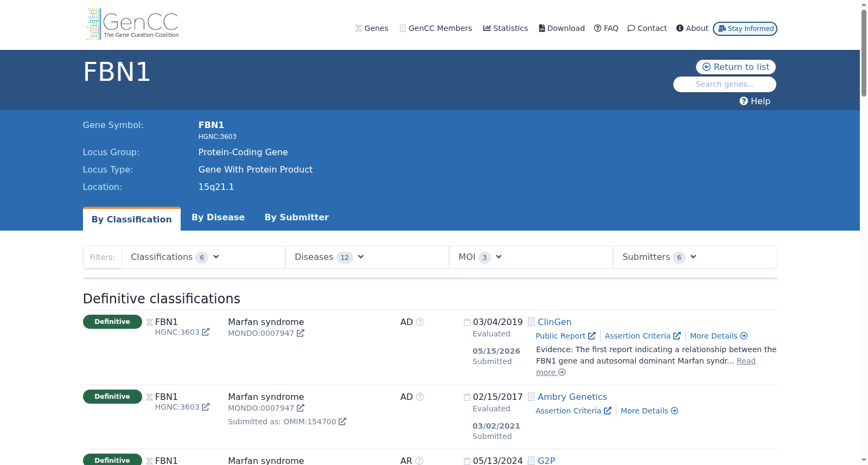
Task: Click the HGNC:3603 text under Gene Symbol
Action: click(217, 137)
